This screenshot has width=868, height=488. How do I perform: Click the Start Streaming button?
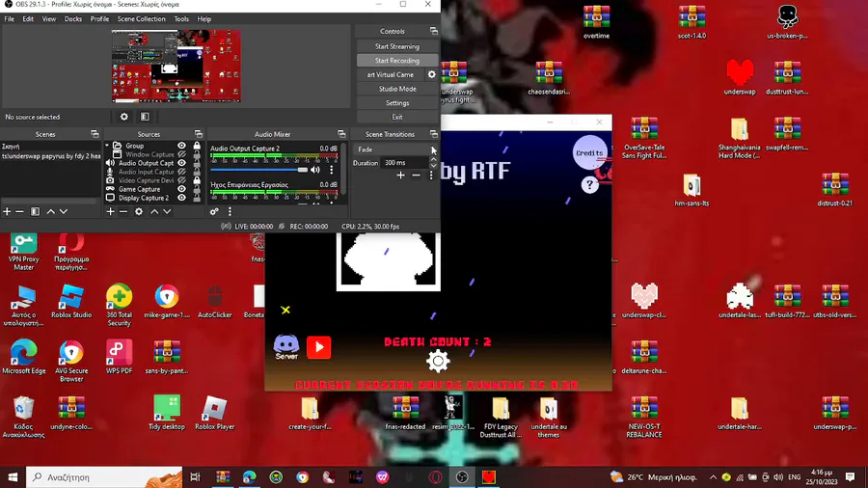point(397,46)
